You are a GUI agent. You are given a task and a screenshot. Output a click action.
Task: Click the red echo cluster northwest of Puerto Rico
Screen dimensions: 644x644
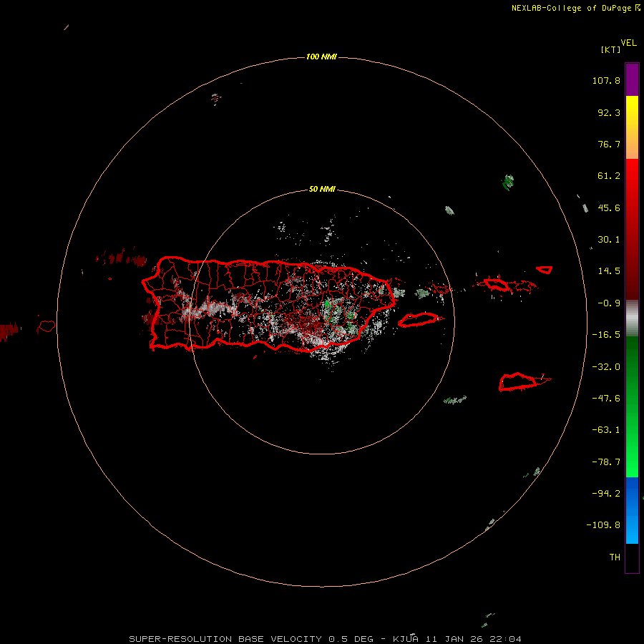pyautogui.click(x=121, y=258)
